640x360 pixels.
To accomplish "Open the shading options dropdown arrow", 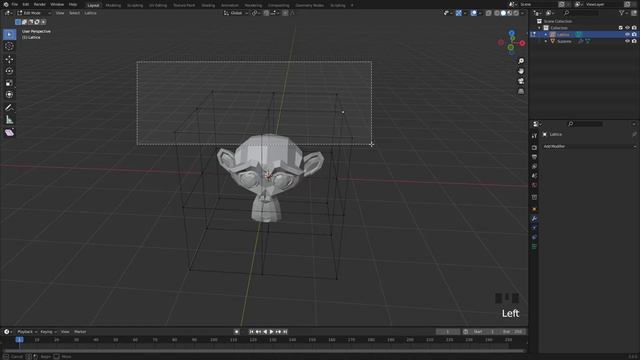I will [522, 13].
